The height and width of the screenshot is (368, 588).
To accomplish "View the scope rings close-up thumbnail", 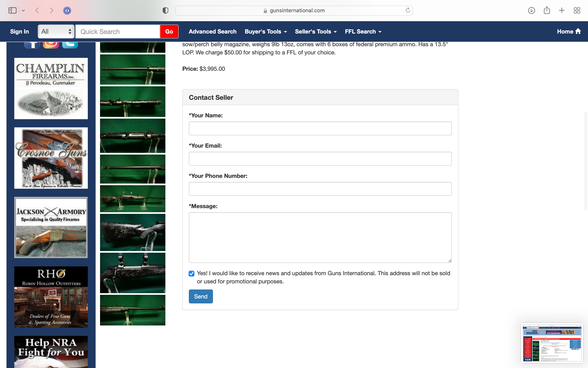I will 133,273.
